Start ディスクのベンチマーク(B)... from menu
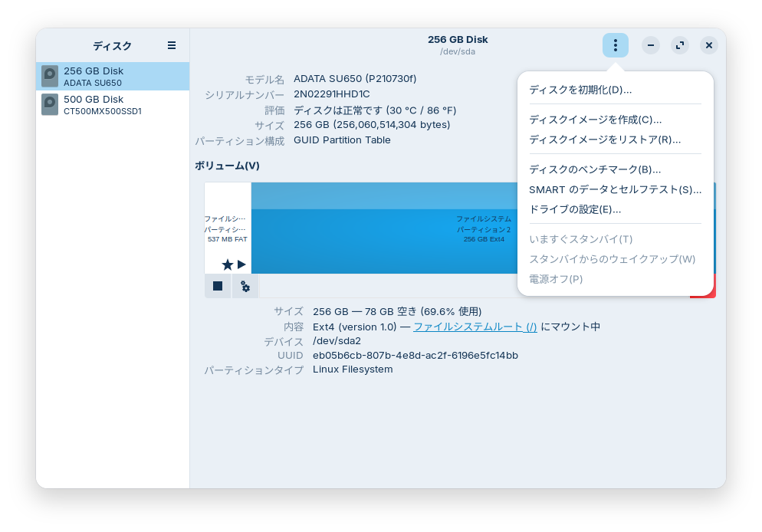This screenshot has width=762, height=532. tap(595, 169)
